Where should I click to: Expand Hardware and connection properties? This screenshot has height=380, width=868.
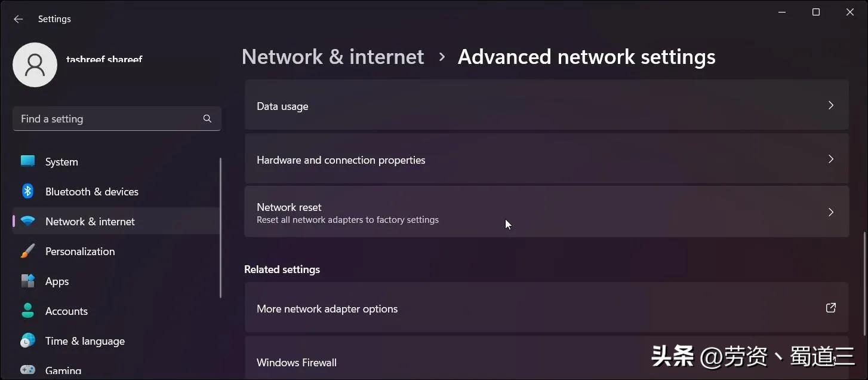pos(546,160)
